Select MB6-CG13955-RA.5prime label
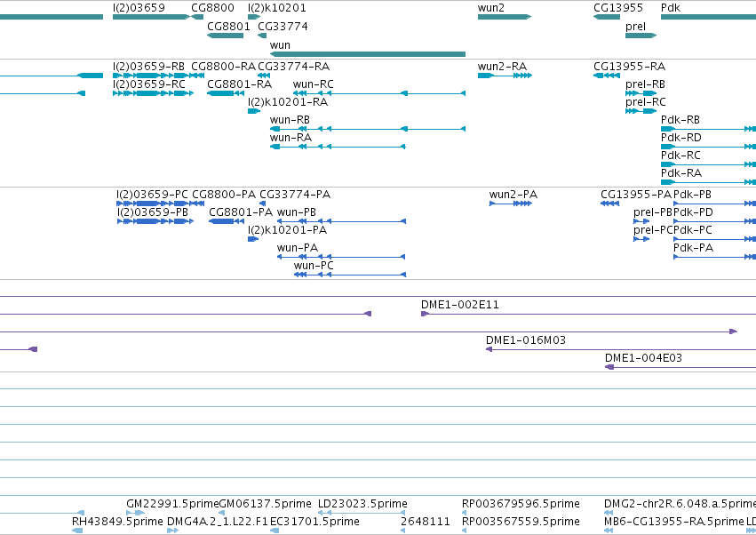Image resolution: width=756 pixels, height=535 pixels. pyautogui.click(x=674, y=522)
